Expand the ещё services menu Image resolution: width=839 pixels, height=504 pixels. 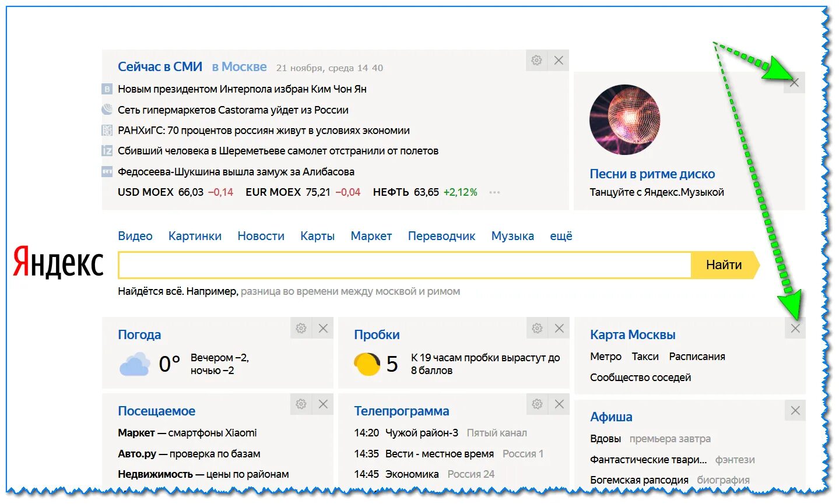(561, 236)
